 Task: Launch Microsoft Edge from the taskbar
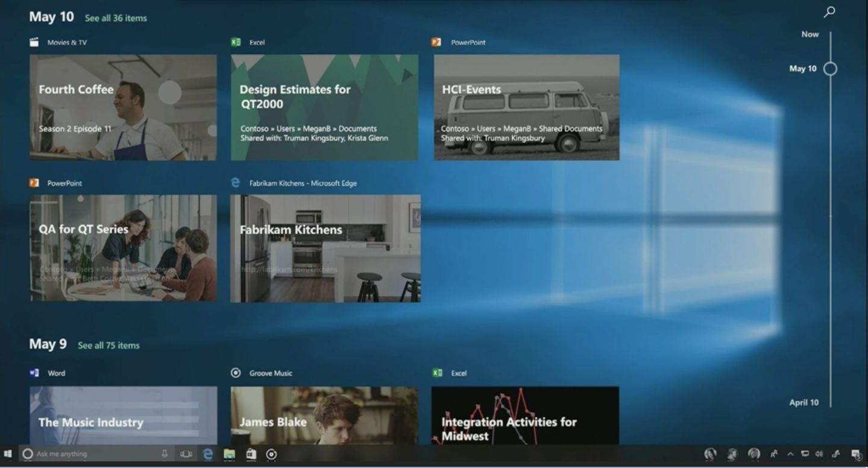[208, 454]
